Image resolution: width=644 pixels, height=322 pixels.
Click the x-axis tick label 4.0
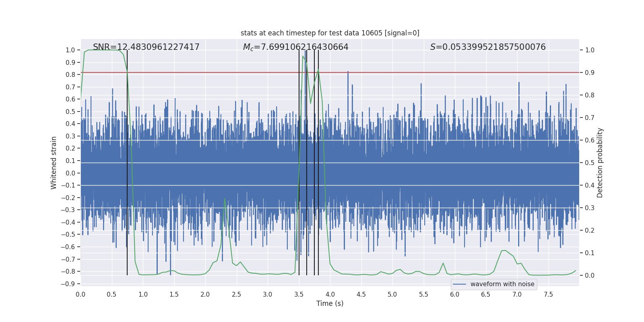pyautogui.click(x=330, y=294)
